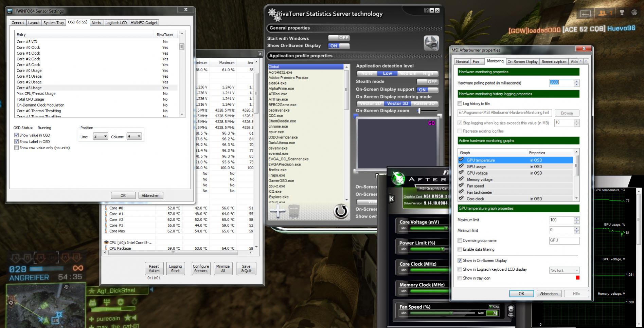Open the 4x6 font dropdown
644x328 pixels.
[564, 270]
